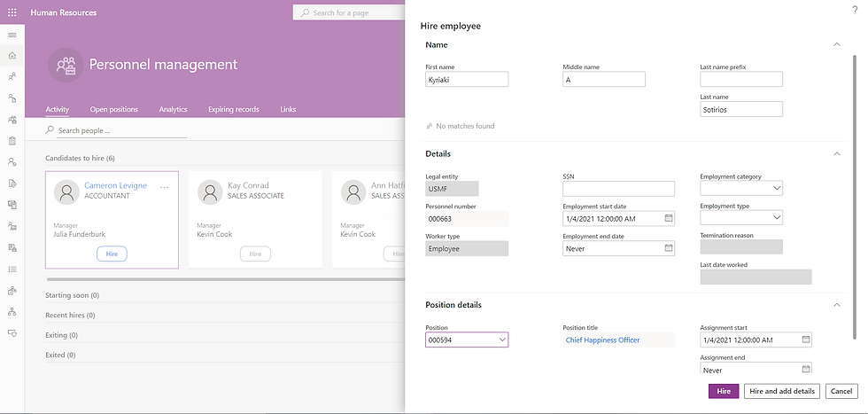Click the Julia Funderburk manager name

click(80, 234)
